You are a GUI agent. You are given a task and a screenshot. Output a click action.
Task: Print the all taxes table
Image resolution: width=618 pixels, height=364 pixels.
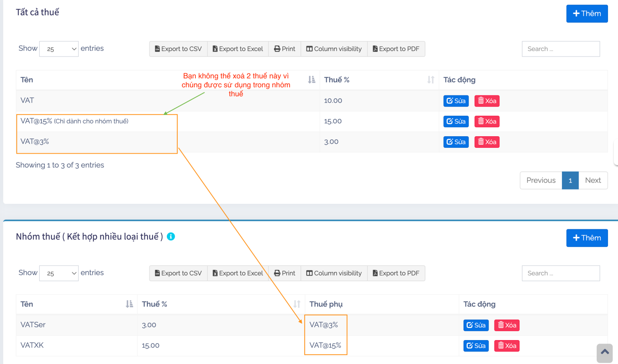pyautogui.click(x=284, y=49)
